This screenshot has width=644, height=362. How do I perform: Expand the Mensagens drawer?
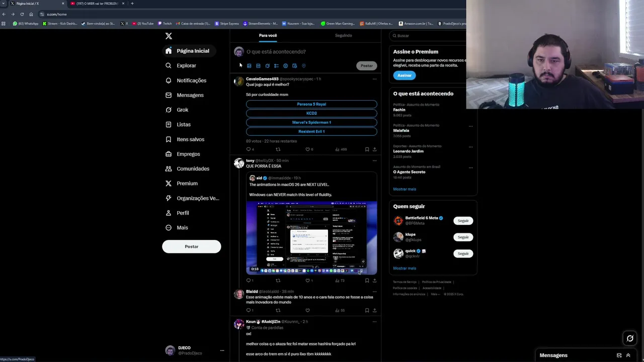[x=628, y=355]
